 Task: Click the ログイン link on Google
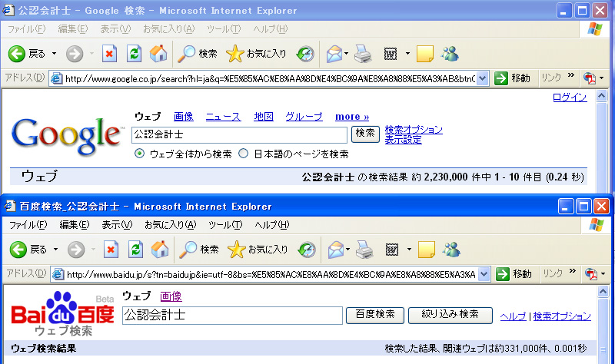570,98
